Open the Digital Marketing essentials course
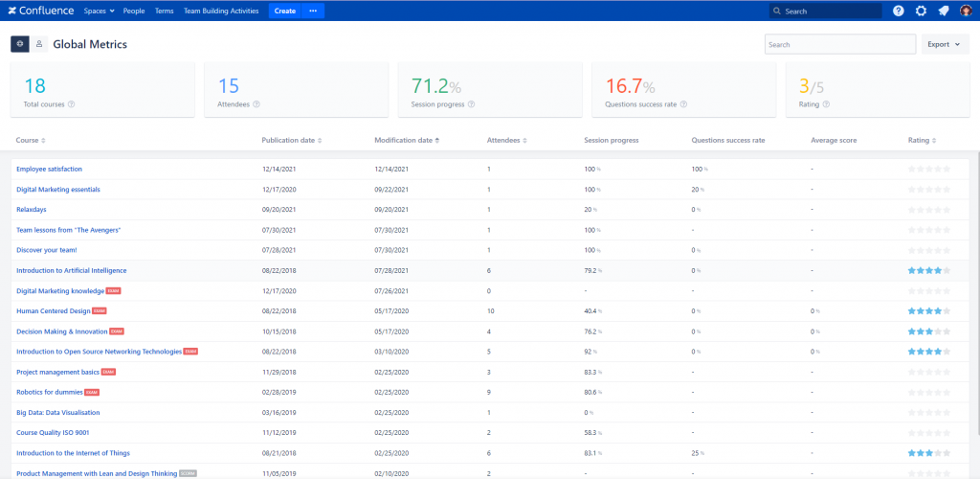980x479 pixels. coord(58,190)
